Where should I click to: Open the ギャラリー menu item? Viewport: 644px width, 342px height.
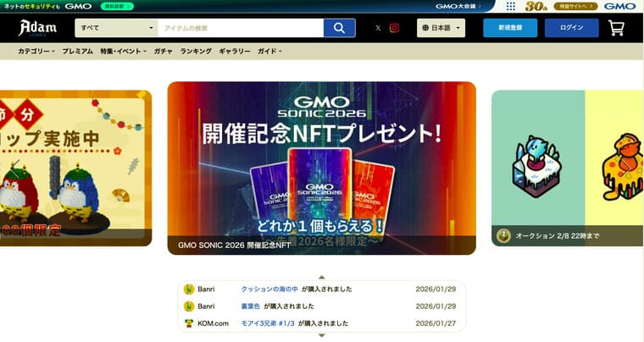click(235, 52)
